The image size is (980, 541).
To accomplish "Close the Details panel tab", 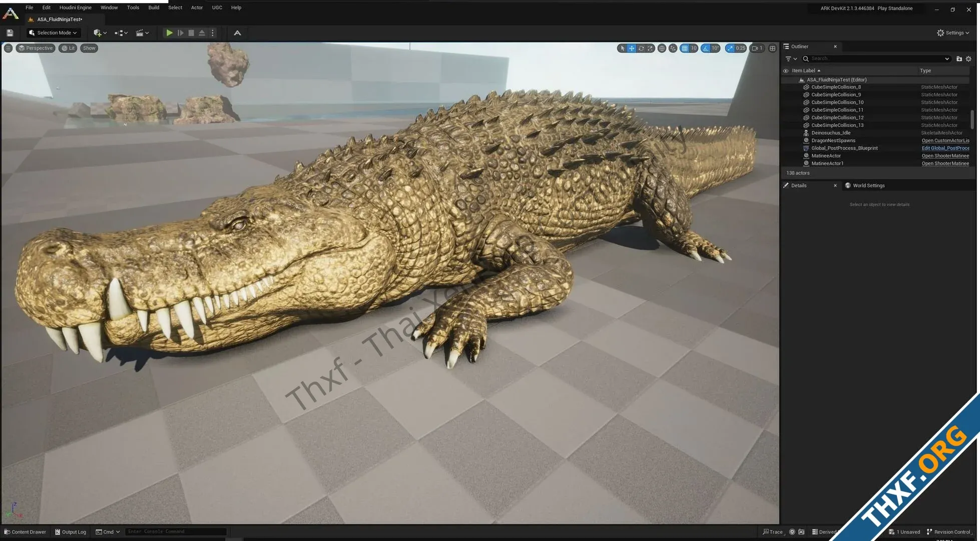I will point(835,185).
